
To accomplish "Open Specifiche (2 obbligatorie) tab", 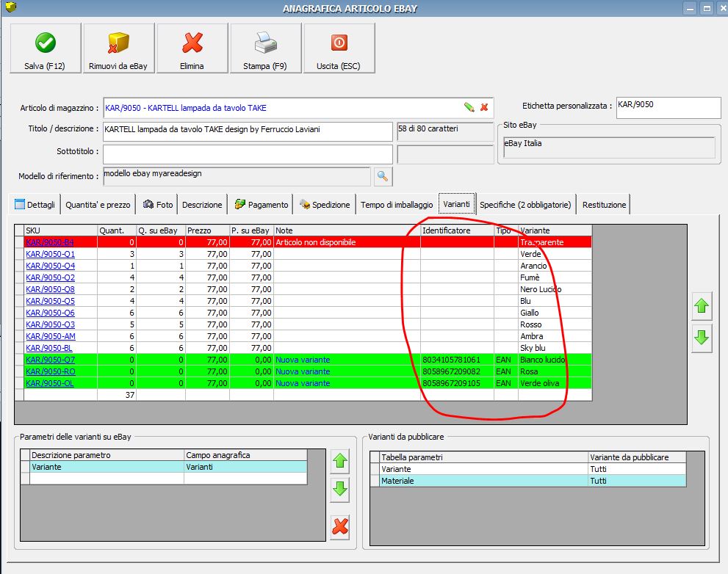I will tap(525, 205).
